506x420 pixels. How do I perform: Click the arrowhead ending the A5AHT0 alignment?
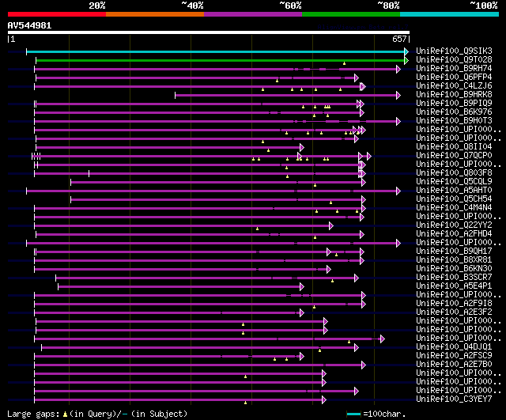pos(398,191)
